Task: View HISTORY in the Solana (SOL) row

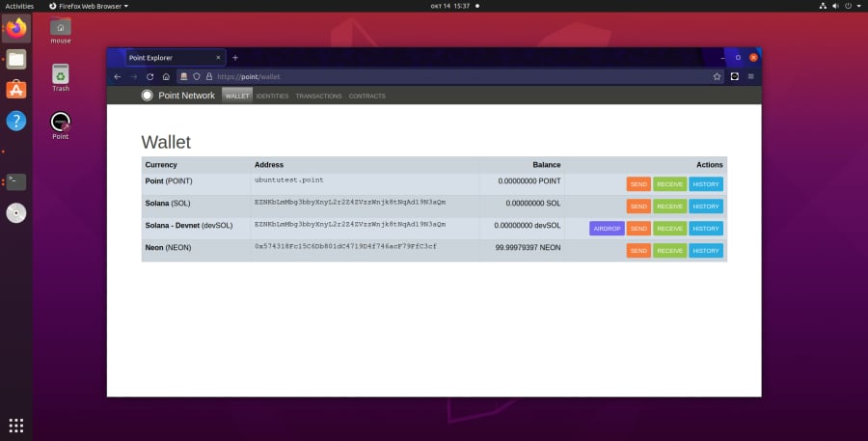Action: (x=706, y=207)
